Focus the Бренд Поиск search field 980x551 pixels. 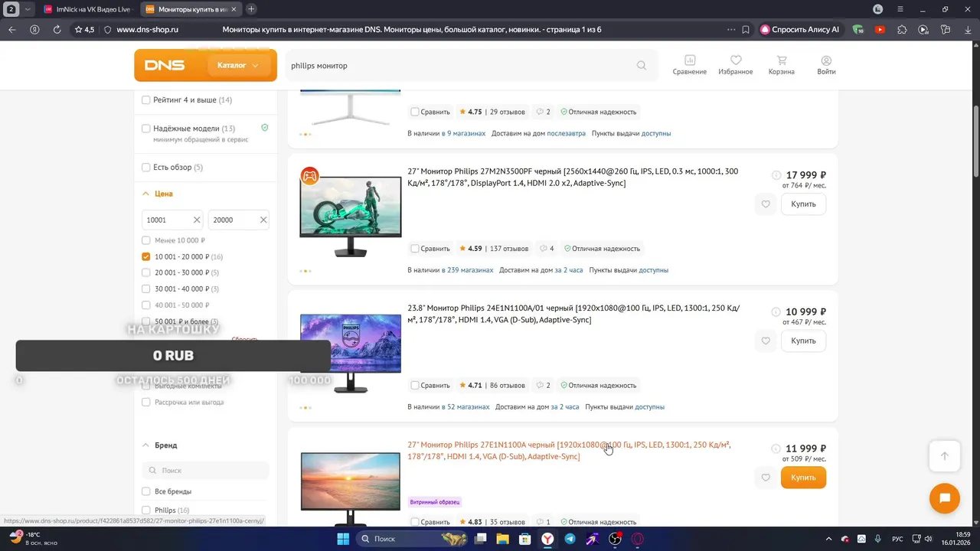206,471
